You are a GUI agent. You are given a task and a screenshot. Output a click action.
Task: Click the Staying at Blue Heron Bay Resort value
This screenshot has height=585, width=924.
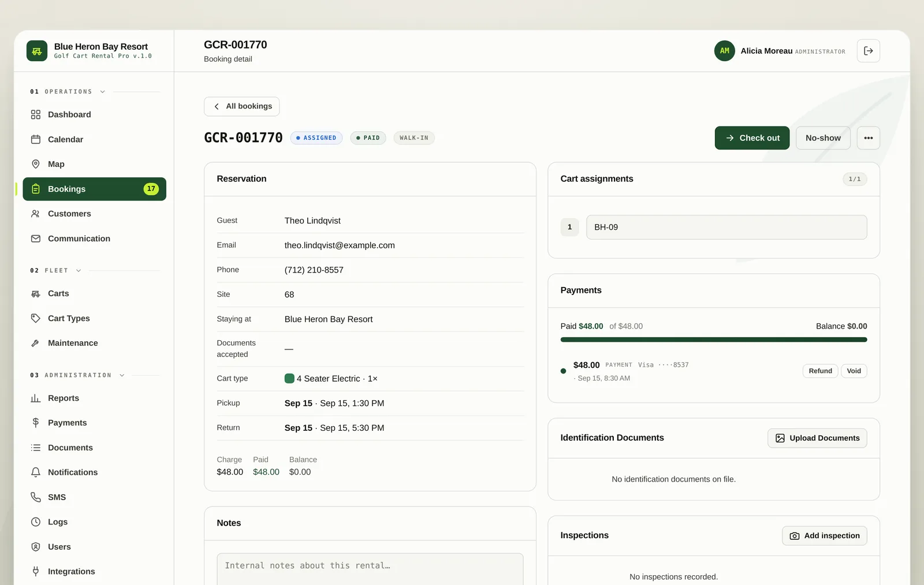coord(329,319)
